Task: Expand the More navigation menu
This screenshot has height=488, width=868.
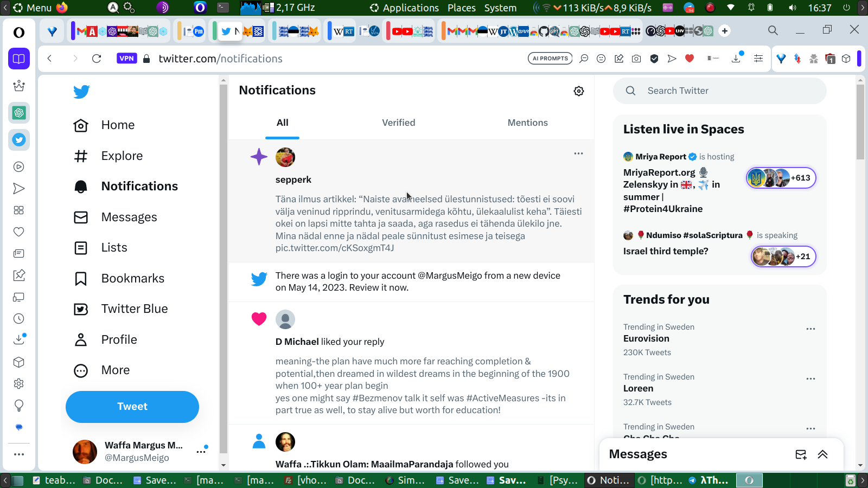Action: 102,370
